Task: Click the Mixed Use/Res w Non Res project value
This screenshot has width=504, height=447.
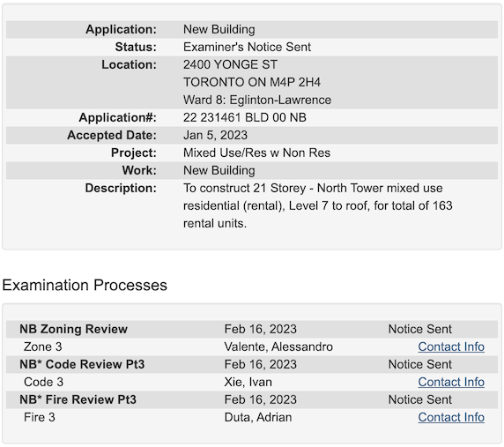Action: (256, 153)
